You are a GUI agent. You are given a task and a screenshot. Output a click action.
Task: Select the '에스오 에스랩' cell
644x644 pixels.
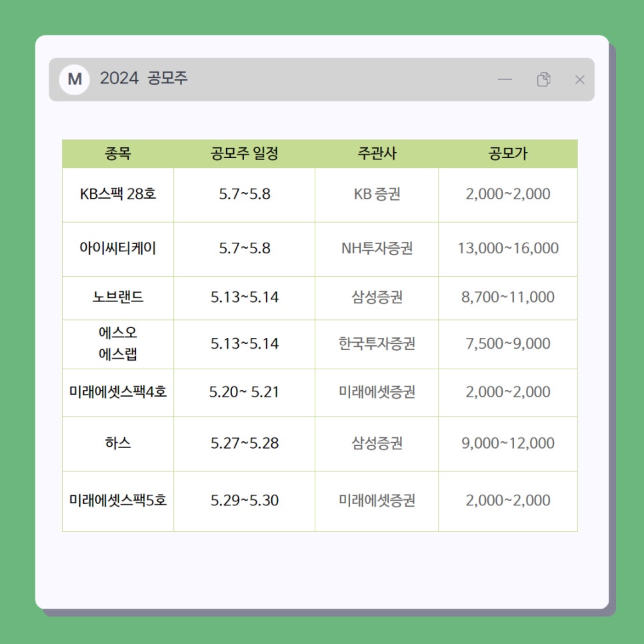pyautogui.click(x=118, y=344)
